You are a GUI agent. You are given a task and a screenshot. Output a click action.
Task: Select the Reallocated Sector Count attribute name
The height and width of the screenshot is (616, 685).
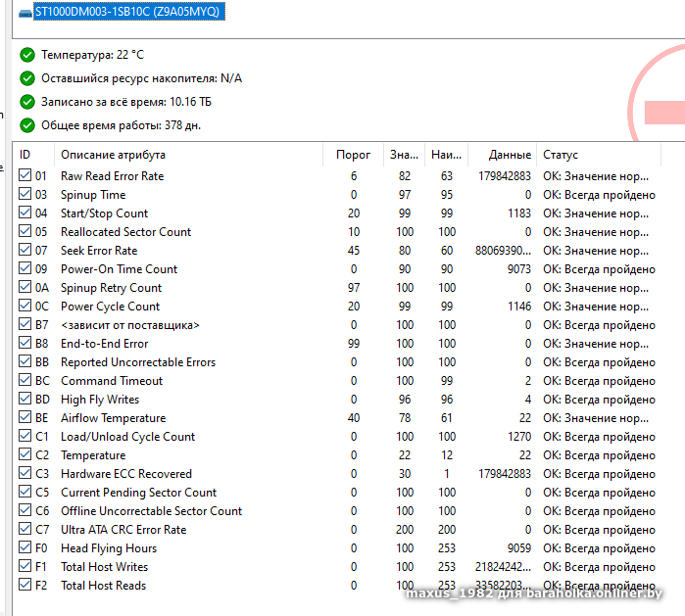click(x=125, y=232)
